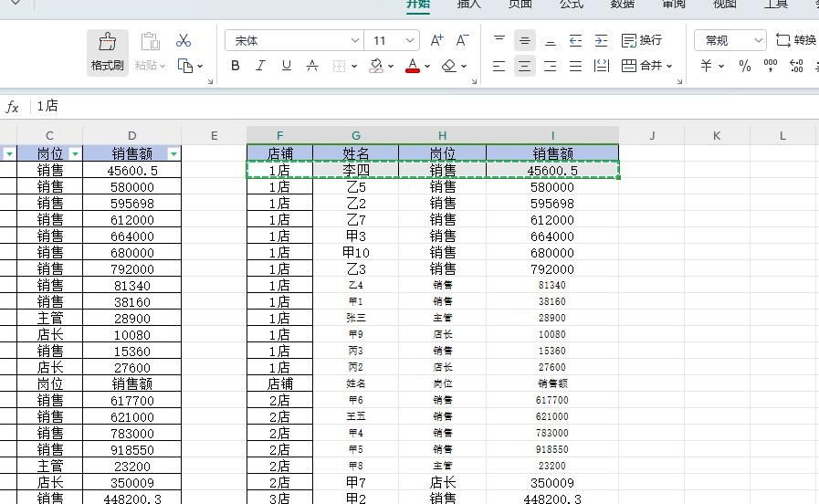Select column G header
Viewport: 819px width, 504px height.
[x=356, y=136]
